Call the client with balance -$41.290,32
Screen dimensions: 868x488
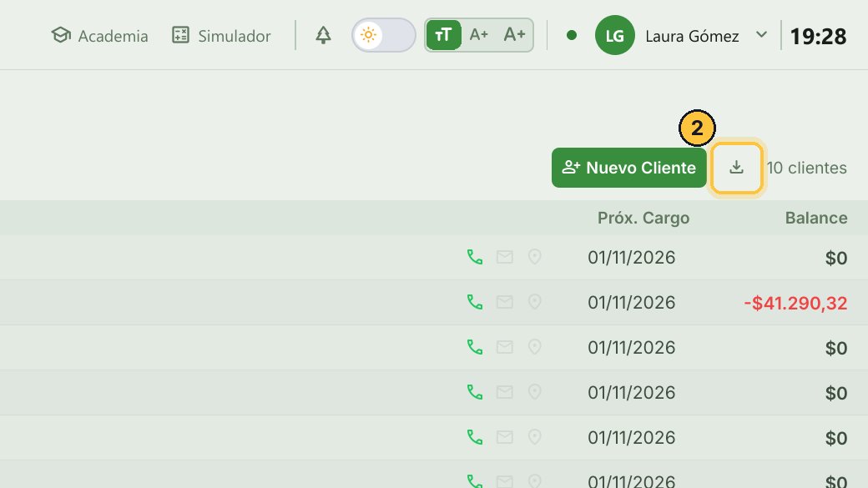point(475,302)
